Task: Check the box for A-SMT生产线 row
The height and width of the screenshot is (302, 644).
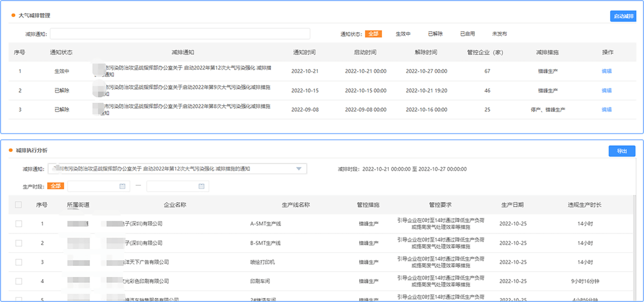Action: tap(19, 224)
